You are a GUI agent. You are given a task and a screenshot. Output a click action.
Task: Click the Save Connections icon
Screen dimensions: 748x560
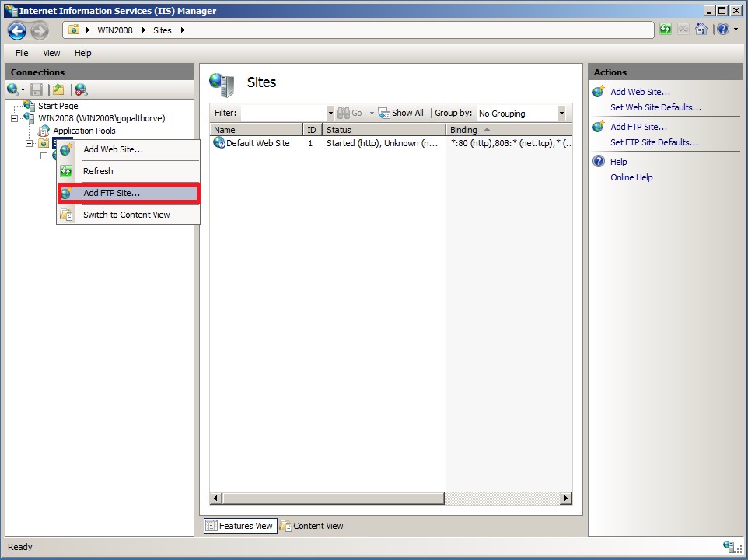pyautogui.click(x=36, y=88)
